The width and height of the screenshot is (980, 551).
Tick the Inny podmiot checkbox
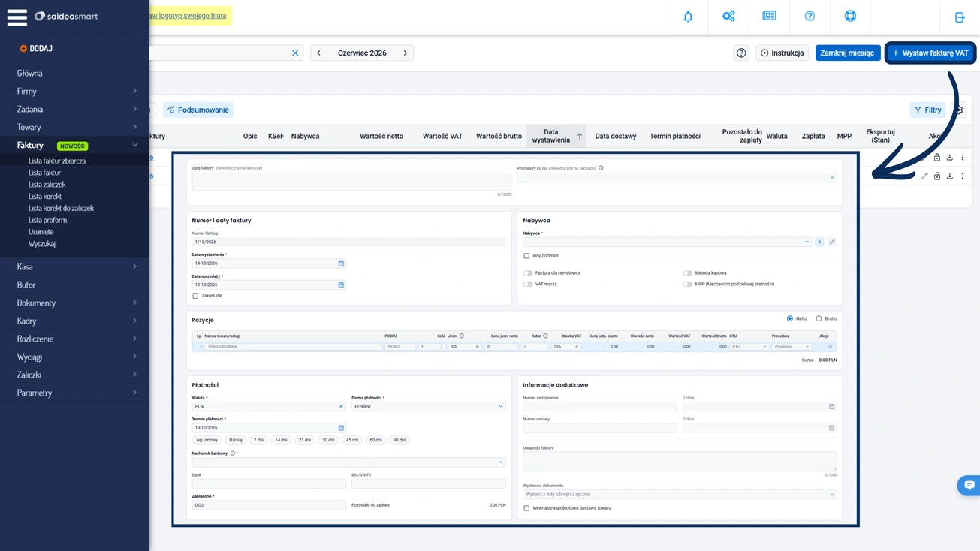pos(526,256)
